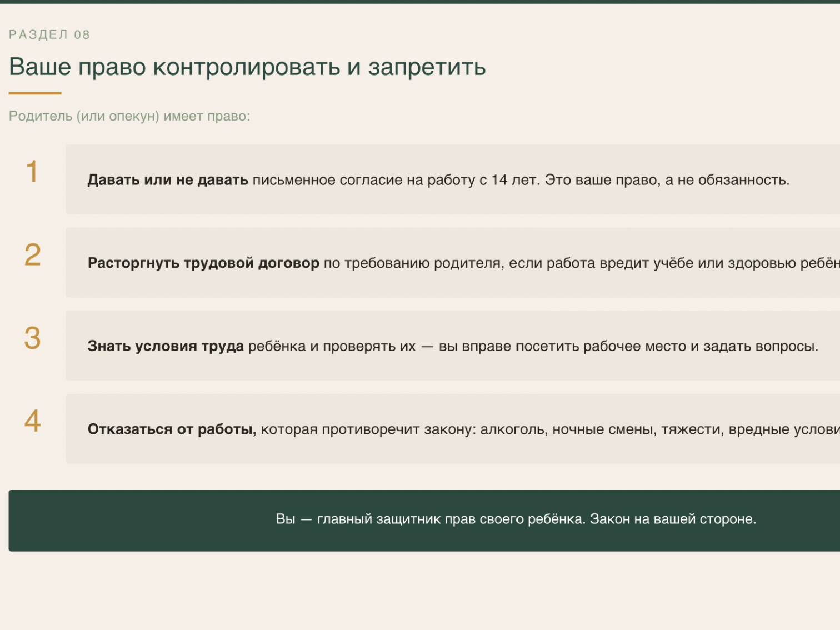Click subtitle 'Родитель (или опекун) имеет право:'
This screenshot has height=630, width=840.
[x=129, y=116]
